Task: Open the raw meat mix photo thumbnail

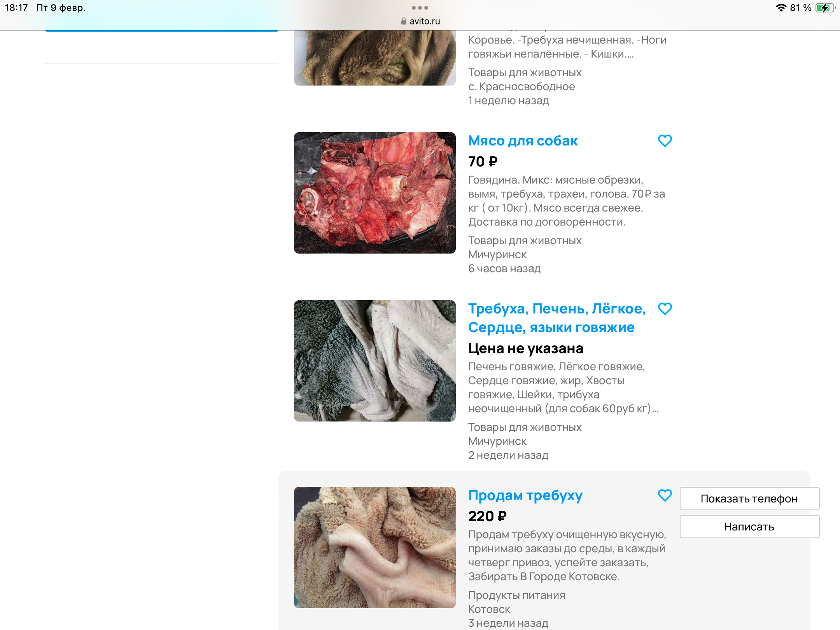Action: [x=374, y=193]
